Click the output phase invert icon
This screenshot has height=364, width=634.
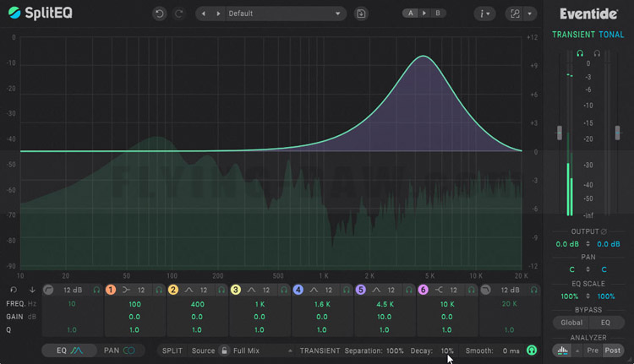click(604, 231)
